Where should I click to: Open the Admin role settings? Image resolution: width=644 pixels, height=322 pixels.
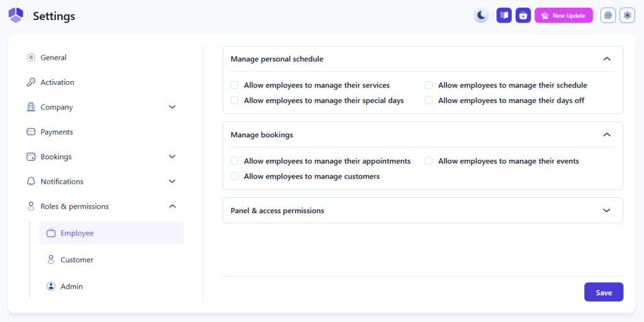(72, 287)
